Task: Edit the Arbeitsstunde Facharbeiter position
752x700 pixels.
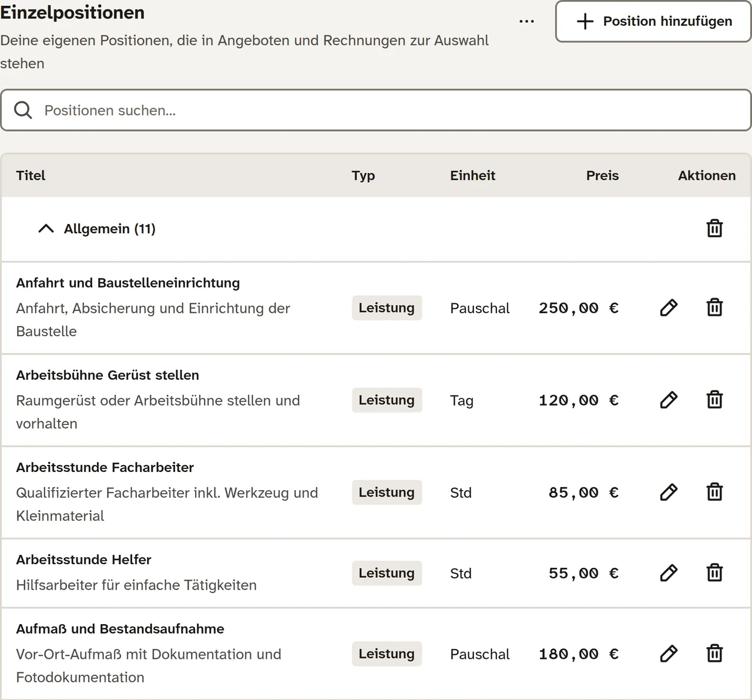Action: (669, 493)
